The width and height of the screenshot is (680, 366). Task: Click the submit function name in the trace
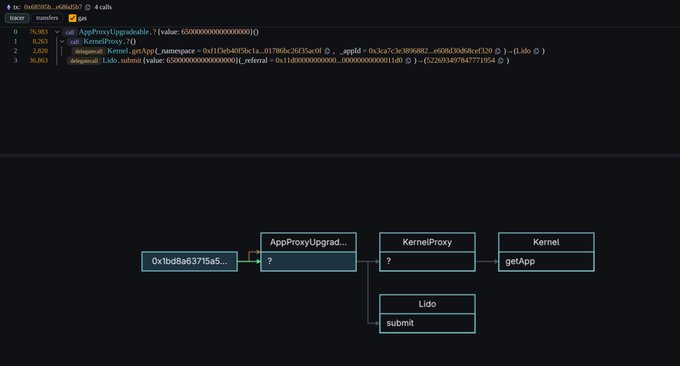click(131, 61)
